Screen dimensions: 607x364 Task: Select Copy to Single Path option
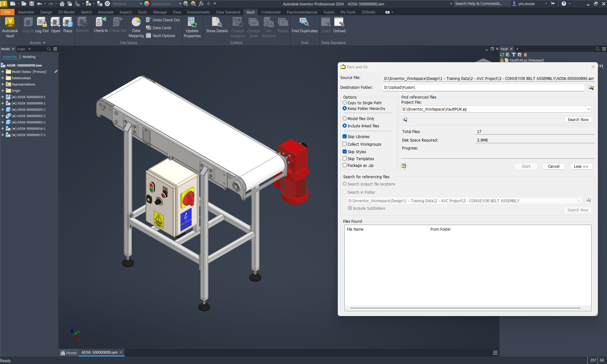(362, 103)
